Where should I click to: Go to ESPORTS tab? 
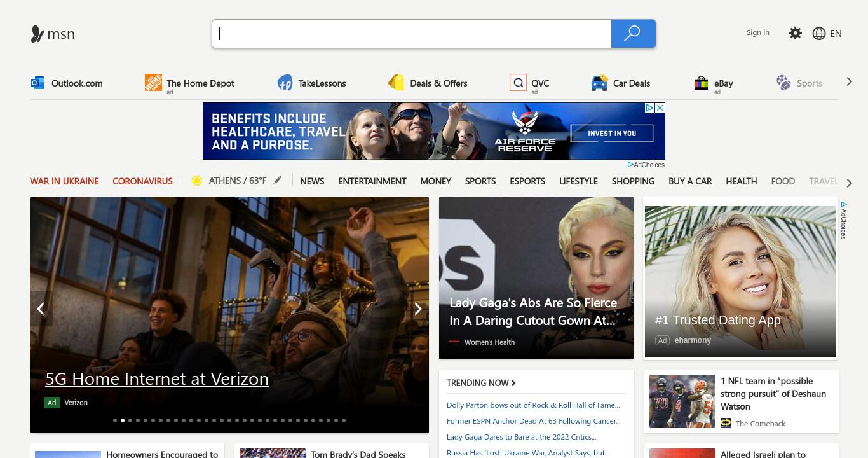point(527,181)
